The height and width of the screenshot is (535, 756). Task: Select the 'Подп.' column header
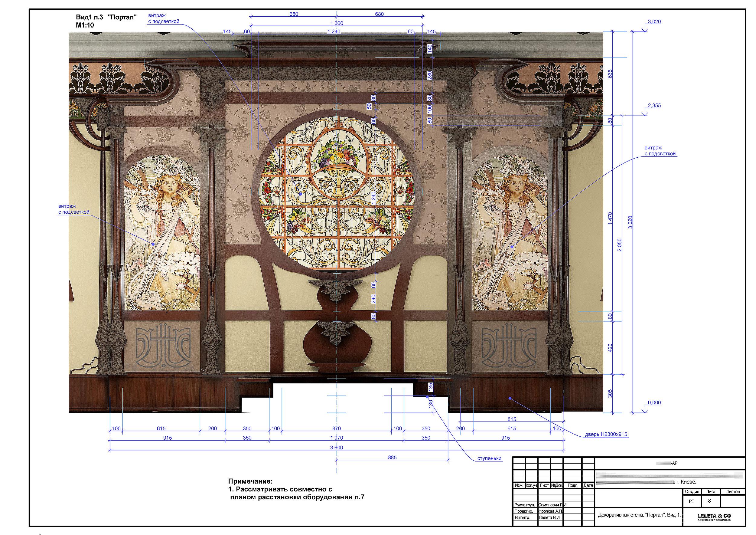tap(573, 486)
